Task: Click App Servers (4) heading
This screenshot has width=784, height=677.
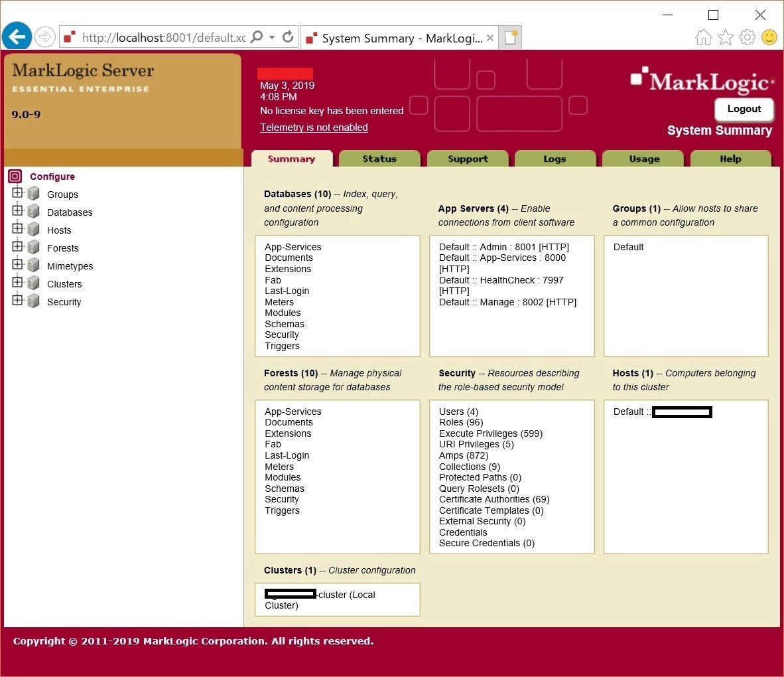Action: [474, 208]
